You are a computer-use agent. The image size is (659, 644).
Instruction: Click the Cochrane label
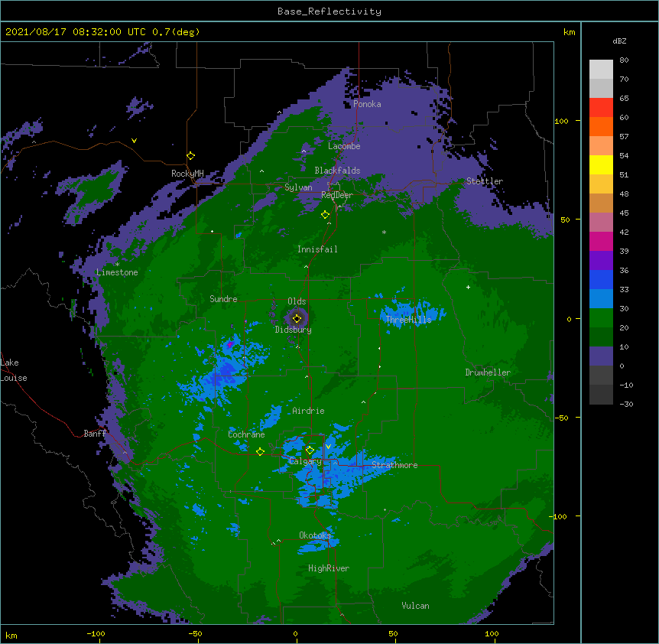pyautogui.click(x=246, y=434)
